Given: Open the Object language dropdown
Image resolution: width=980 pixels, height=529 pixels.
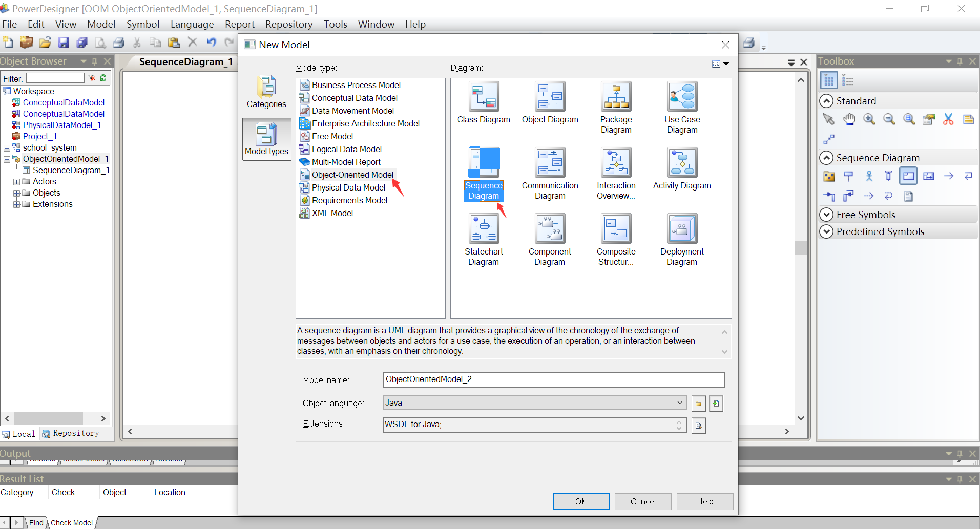Looking at the screenshot, I should click(x=679, y=403).
